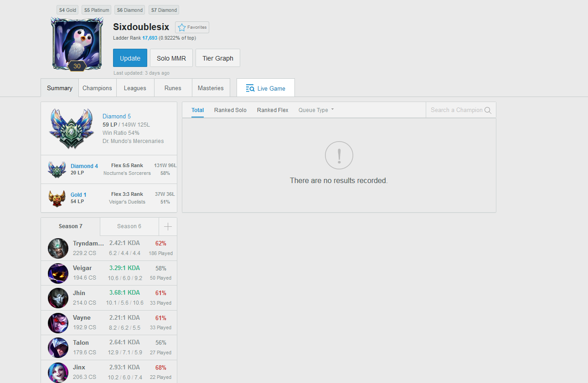
Task: Click the Talon champion name
Action: tap(81, 342)
